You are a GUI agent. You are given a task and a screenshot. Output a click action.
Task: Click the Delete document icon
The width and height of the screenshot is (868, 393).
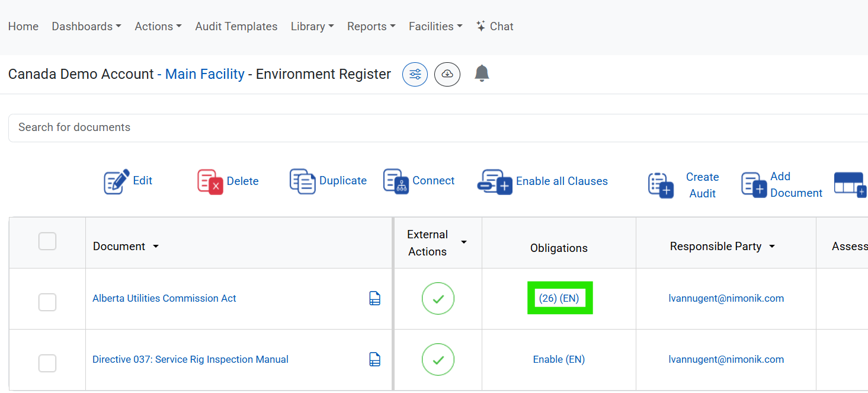[210, 181]
